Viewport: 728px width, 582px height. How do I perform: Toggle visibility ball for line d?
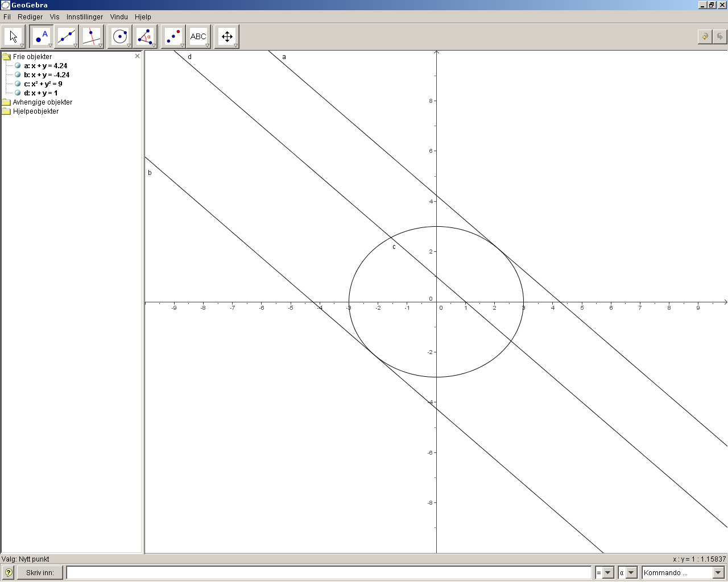pos(18,93)
